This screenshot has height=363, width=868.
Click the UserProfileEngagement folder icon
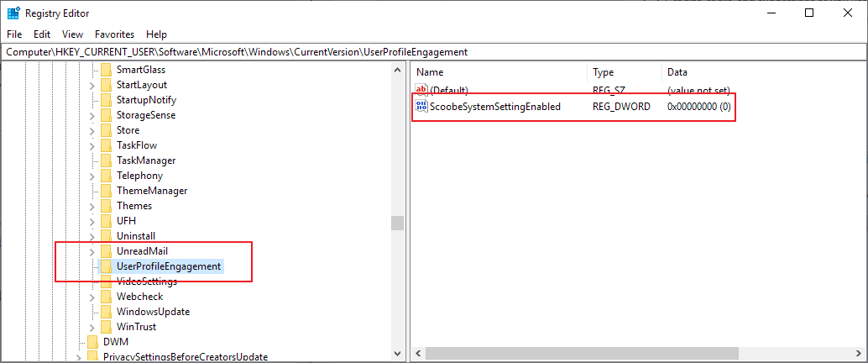coord(106,266)
